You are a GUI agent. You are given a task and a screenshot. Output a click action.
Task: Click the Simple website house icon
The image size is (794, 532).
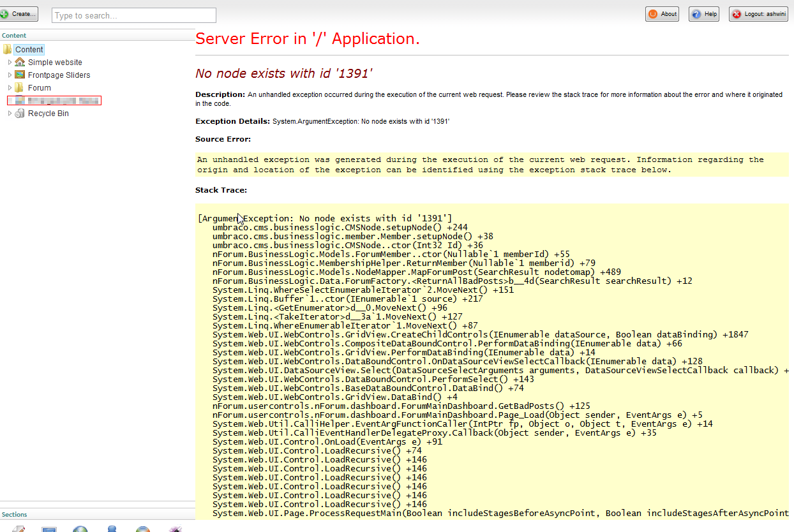[x=20, y=62]
